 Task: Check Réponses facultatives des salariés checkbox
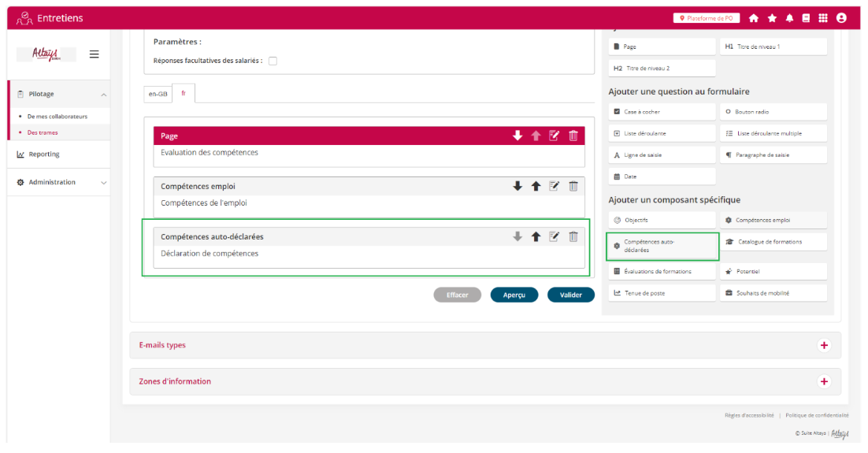273,61
